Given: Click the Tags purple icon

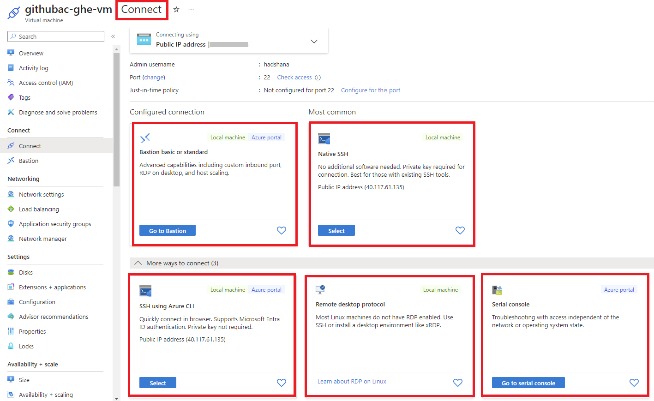Looking at the screenshot, I should coord(11,97).
